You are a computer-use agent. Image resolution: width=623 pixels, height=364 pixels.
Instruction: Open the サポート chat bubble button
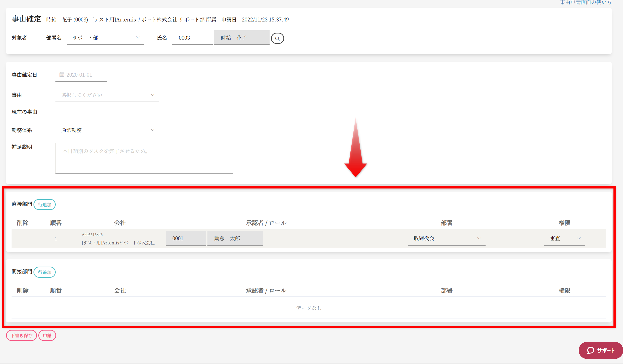coord(601,350)
